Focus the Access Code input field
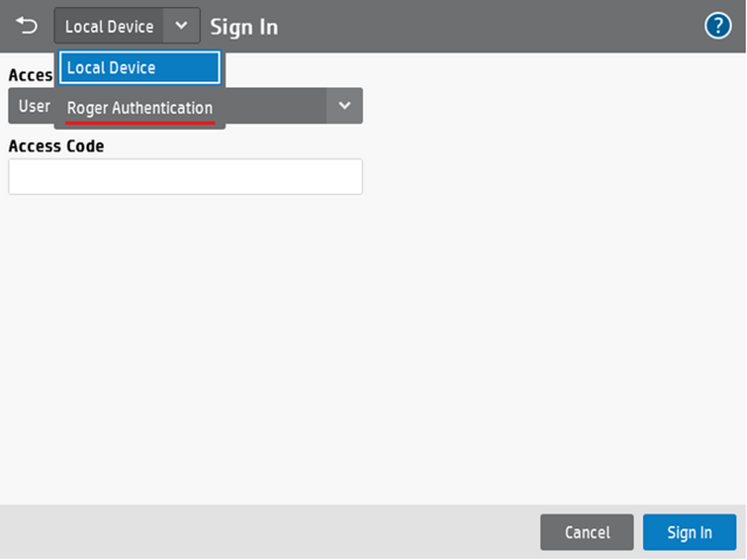Viewport: 747px width, 560px height. 185,177
